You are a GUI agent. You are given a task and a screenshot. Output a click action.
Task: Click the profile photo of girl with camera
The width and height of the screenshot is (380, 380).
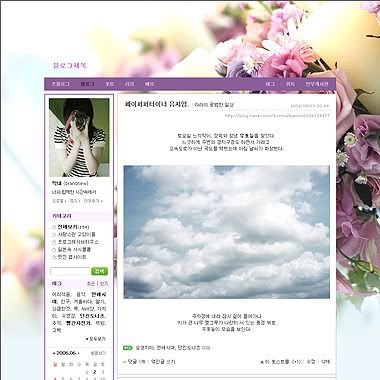[x=79, y=137]
